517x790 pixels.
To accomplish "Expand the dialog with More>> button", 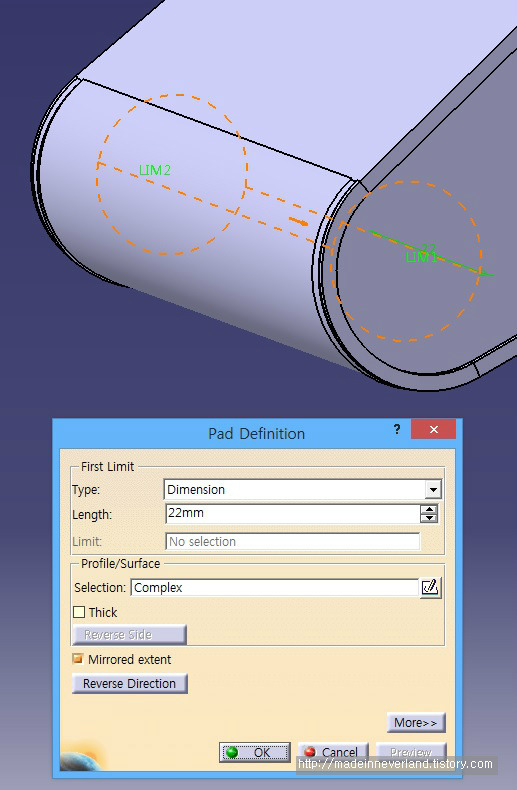I will (416, 722).
